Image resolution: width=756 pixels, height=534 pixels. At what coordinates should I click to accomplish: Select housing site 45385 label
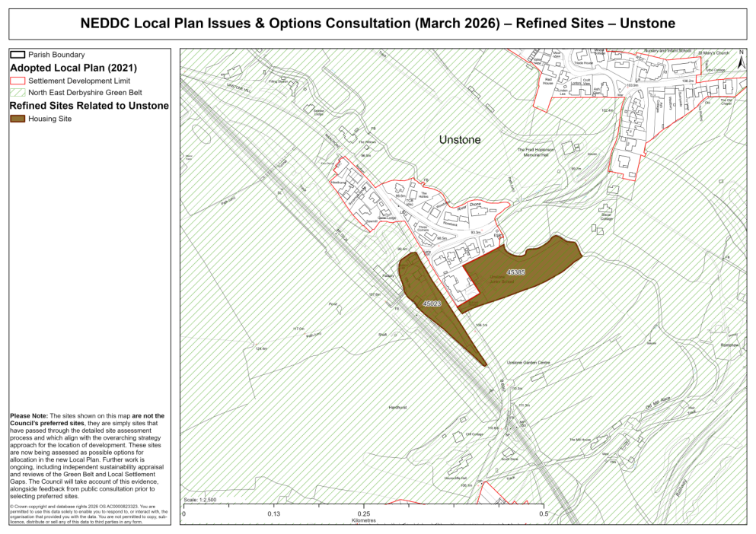[x=515, y=272]
